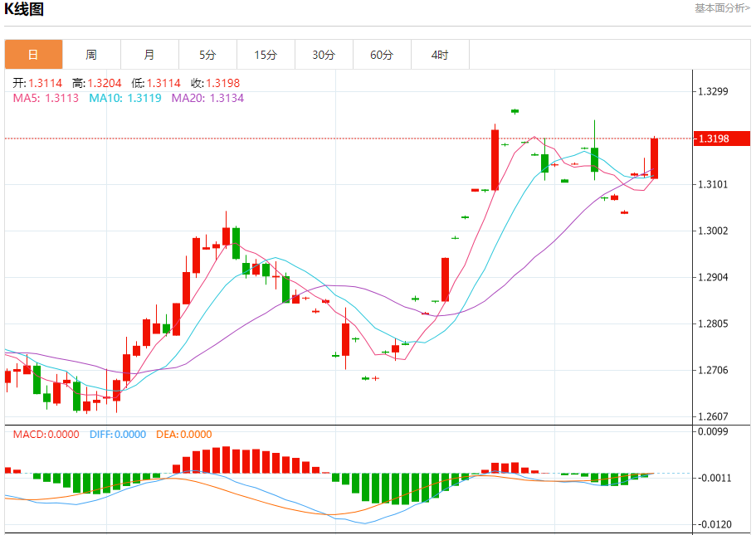Click the latest red candlestick at far right

pyautogui.click(x=655, y=158)
